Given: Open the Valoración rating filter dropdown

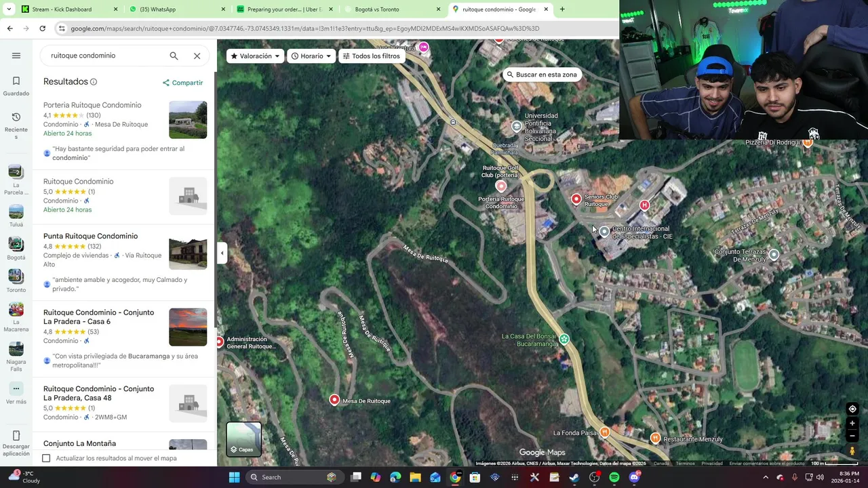Looking at the screenshot, I should pos(256,56).
